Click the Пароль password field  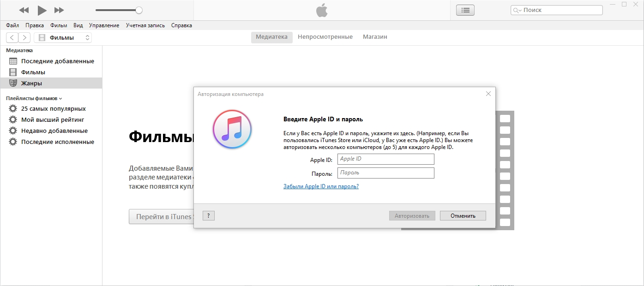[x=386, y=173]
